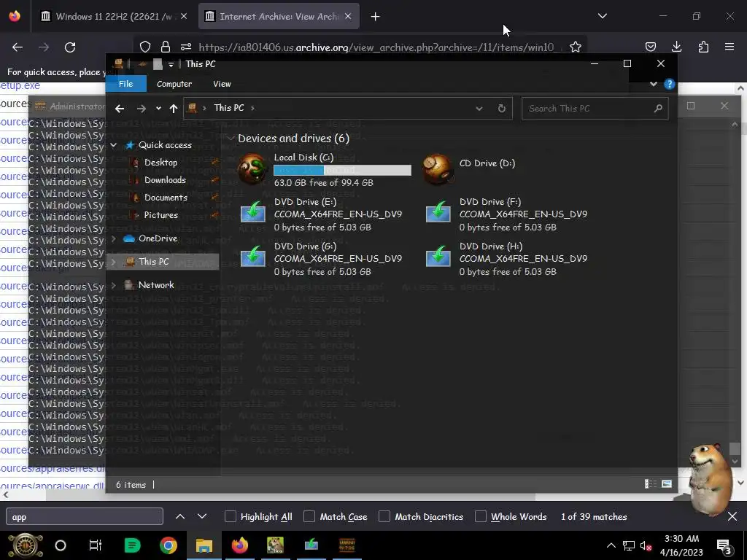Expand the Explorer ribbon chevron
The height and width of the screenshot is (560, 747).
pyautogui.click(x=654, y=85)
